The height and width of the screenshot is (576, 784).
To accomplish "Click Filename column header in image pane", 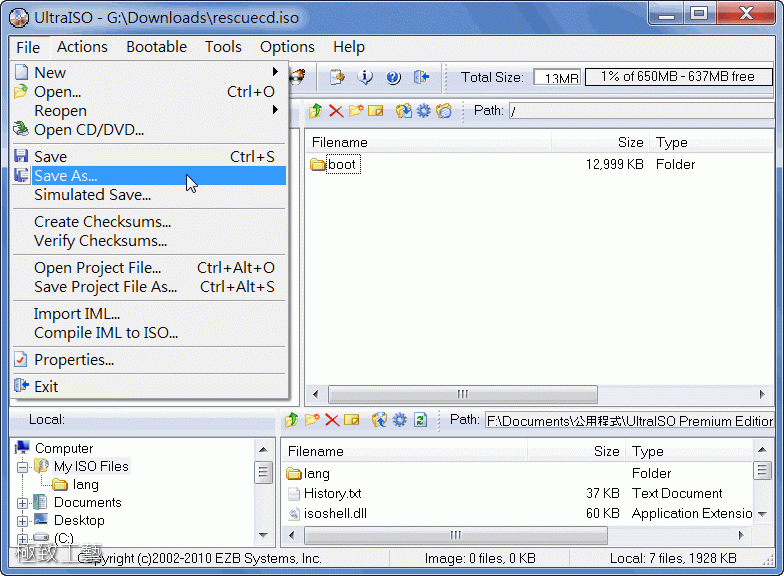I will click(x=429, y=142).
